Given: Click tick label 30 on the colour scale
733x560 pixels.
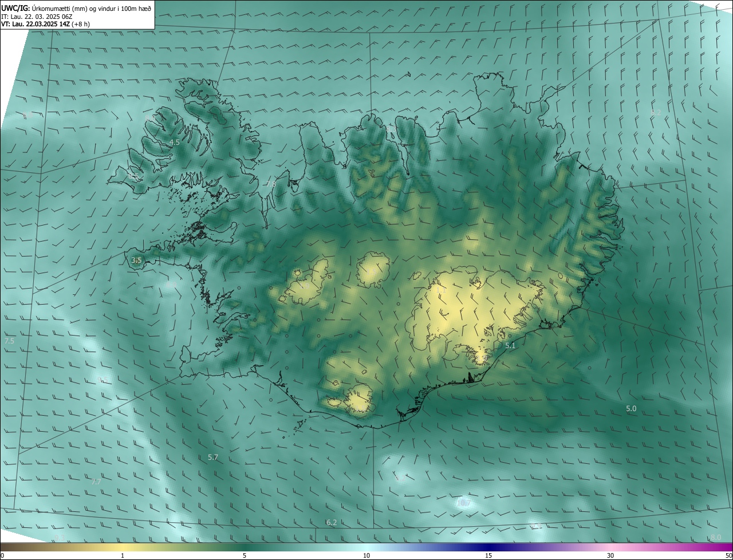Looking at the screenshot, I should pyautogui.click(x=610, y=555).
